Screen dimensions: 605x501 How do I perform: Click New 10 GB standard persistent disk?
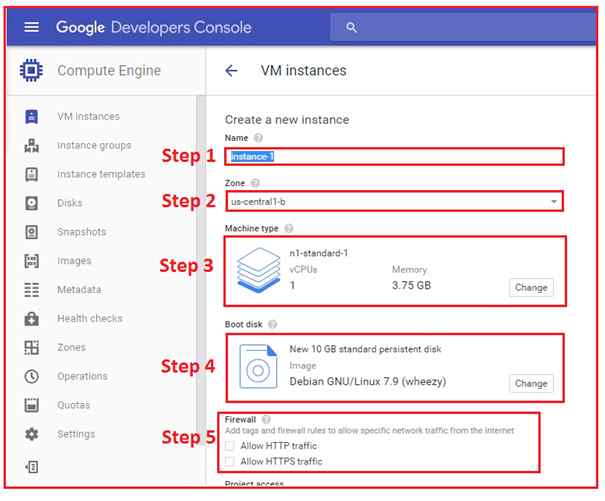click(x=365, y=349)
